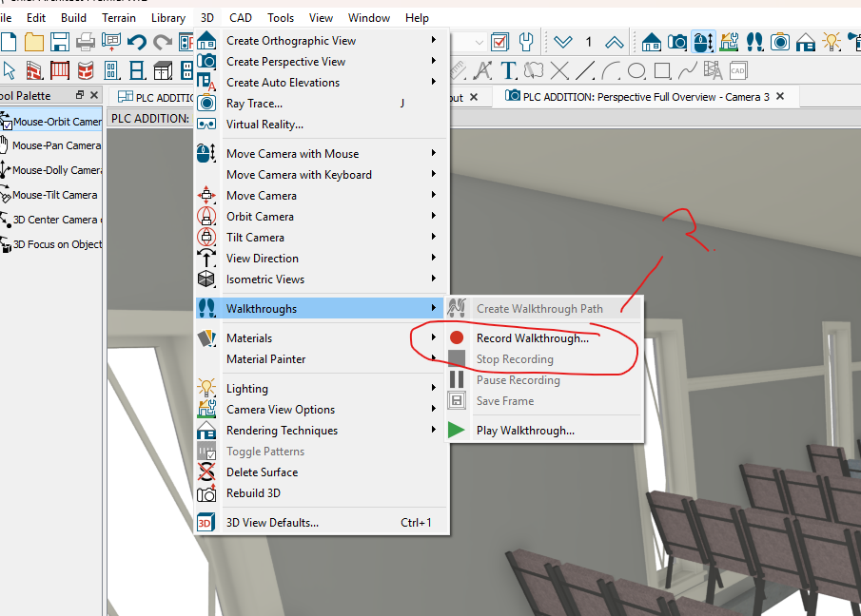Expand the Rendering Techniques submenu
The image size is (861, 616).
tap(282, 431)
